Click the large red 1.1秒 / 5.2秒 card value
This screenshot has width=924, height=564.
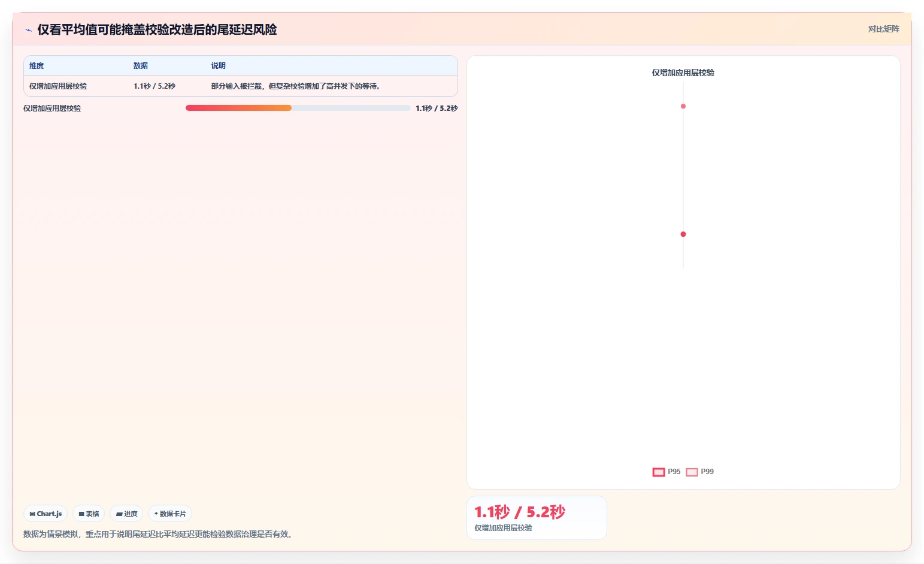pos(520,512)
